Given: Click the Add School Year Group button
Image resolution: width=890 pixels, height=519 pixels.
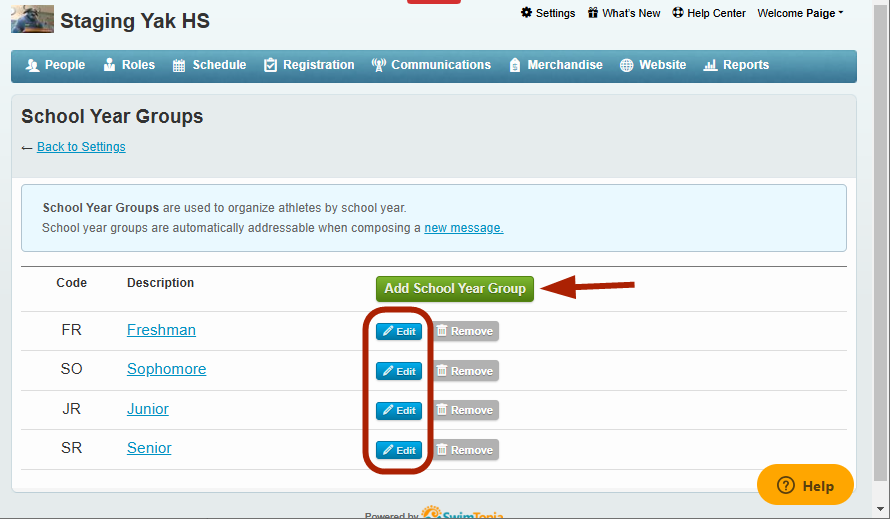Looking at the screenshot, I should pos(455,288).
